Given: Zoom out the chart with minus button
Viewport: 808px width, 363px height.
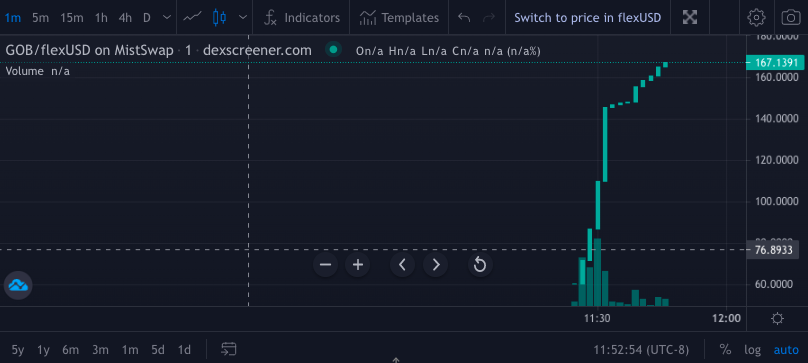Looking at the screenshot, I should coord(325,265).
